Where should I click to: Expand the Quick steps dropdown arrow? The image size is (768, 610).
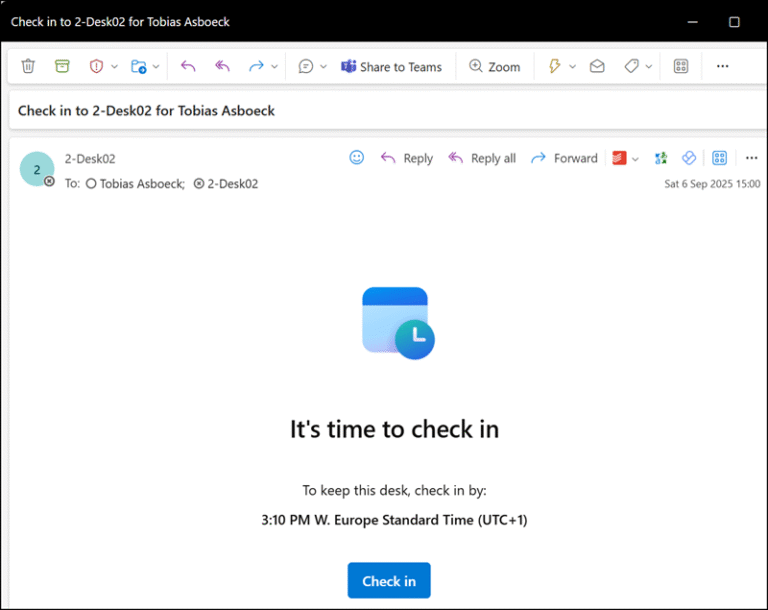click(x=573, y=67)
